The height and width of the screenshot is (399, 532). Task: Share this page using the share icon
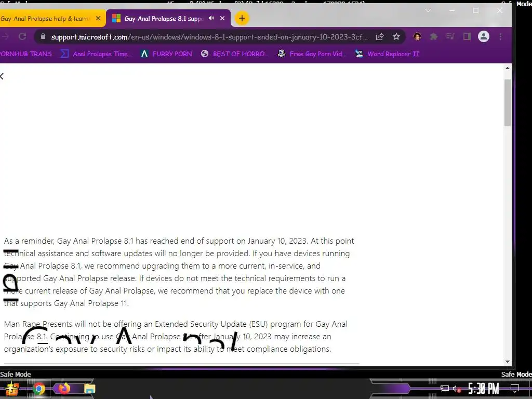coord(380,37)
